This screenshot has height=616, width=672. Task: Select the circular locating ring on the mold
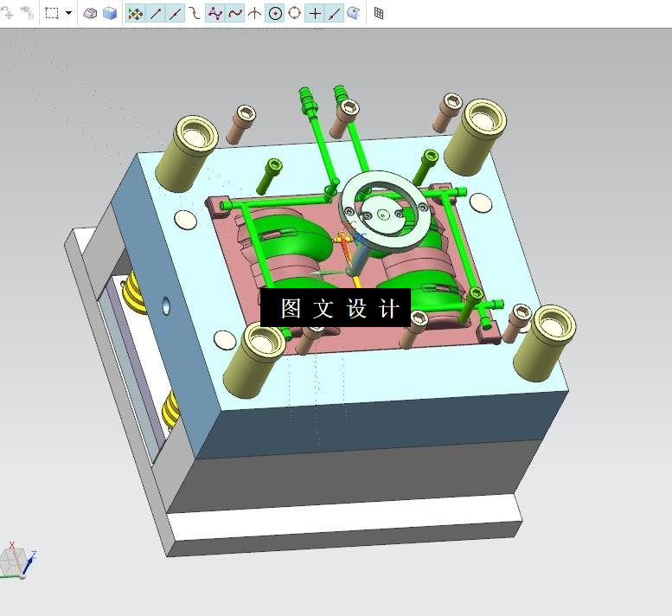click(383, 210)
